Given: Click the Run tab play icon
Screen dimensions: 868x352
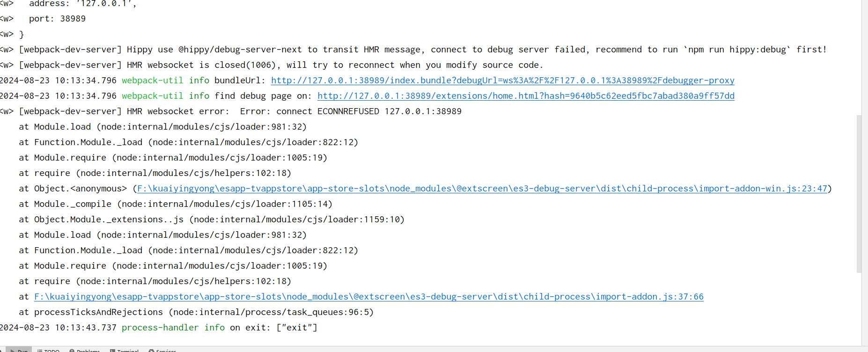Looking at the screenshot, I should [12, 350].
